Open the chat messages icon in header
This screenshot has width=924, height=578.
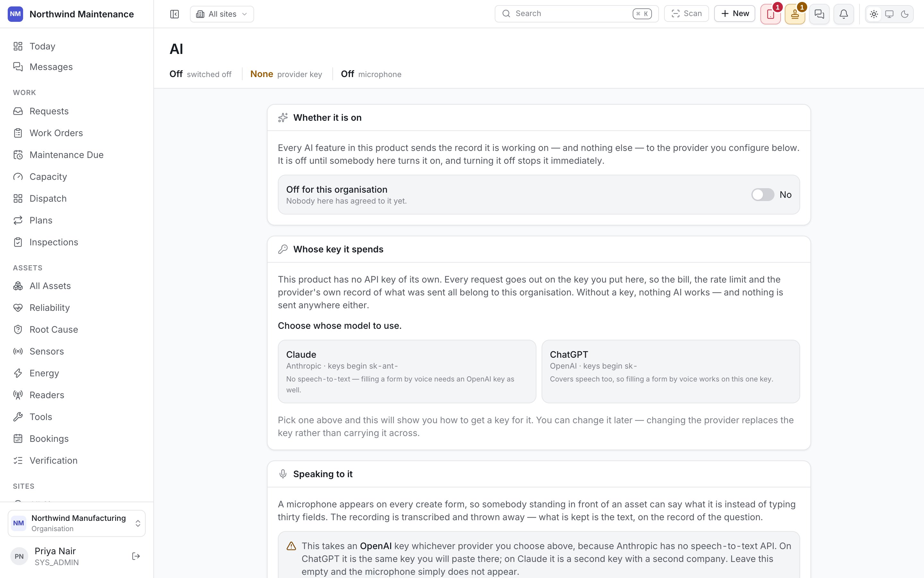point(819,14)
